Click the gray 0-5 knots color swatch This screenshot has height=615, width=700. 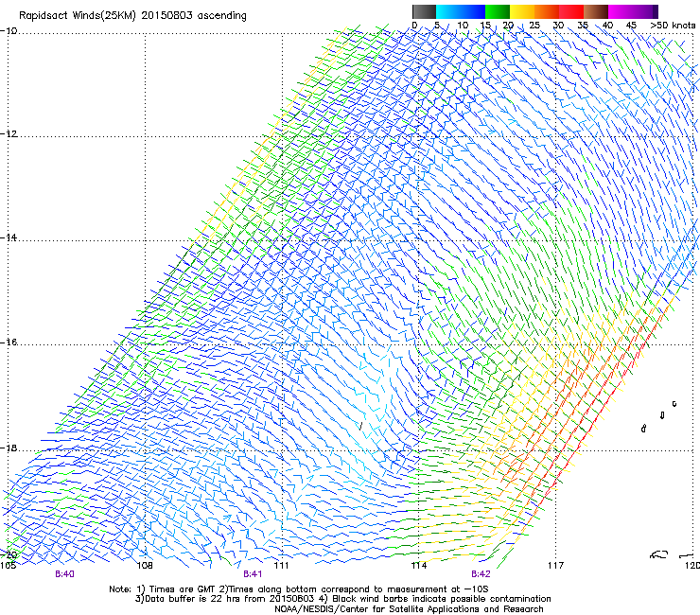424,11
